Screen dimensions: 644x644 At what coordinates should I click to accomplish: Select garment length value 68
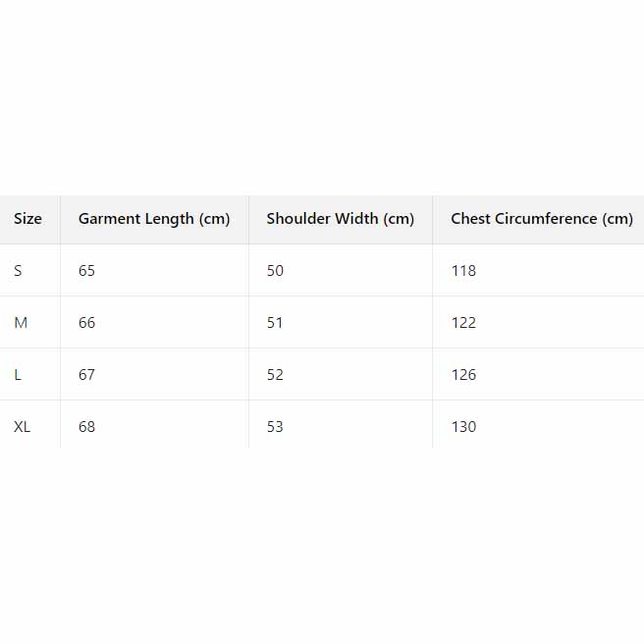point(86,427)
